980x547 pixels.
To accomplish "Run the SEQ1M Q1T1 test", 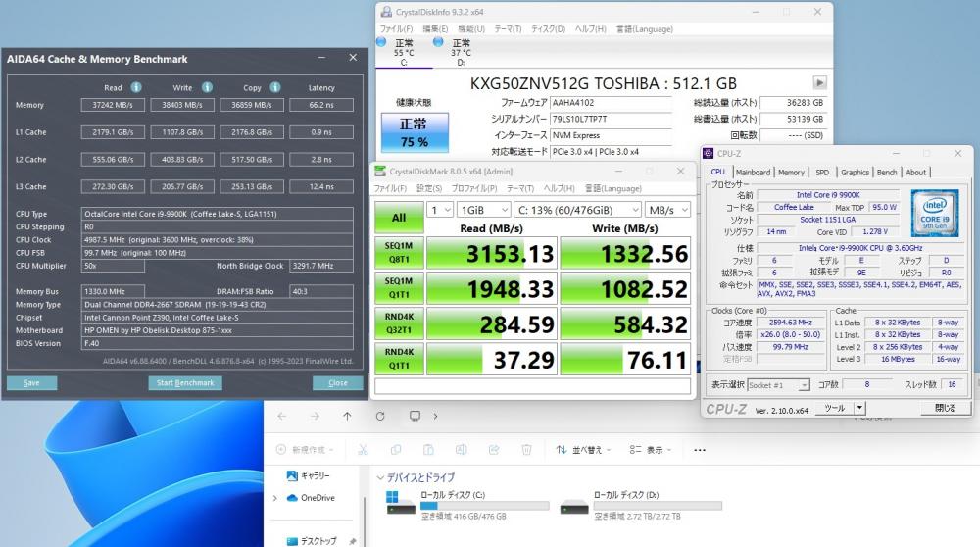I will [399, 288].
